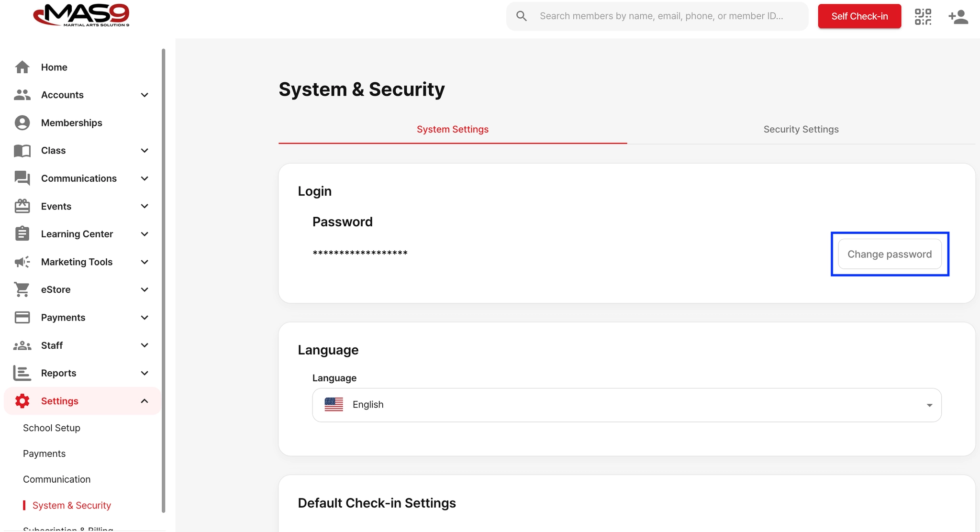Switch to the Security Settings tab

tap(801, 129)
